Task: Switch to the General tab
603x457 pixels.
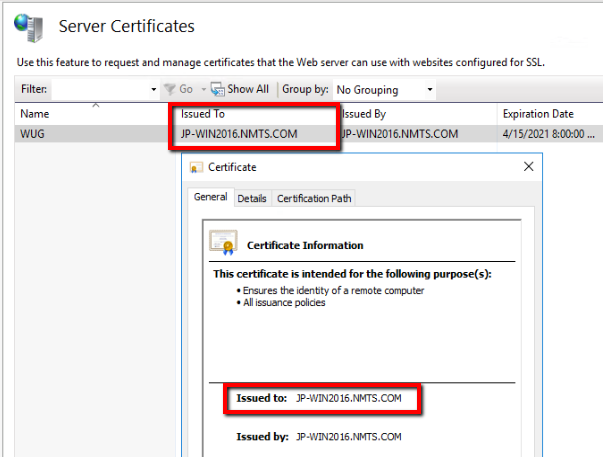Action: 211,197
